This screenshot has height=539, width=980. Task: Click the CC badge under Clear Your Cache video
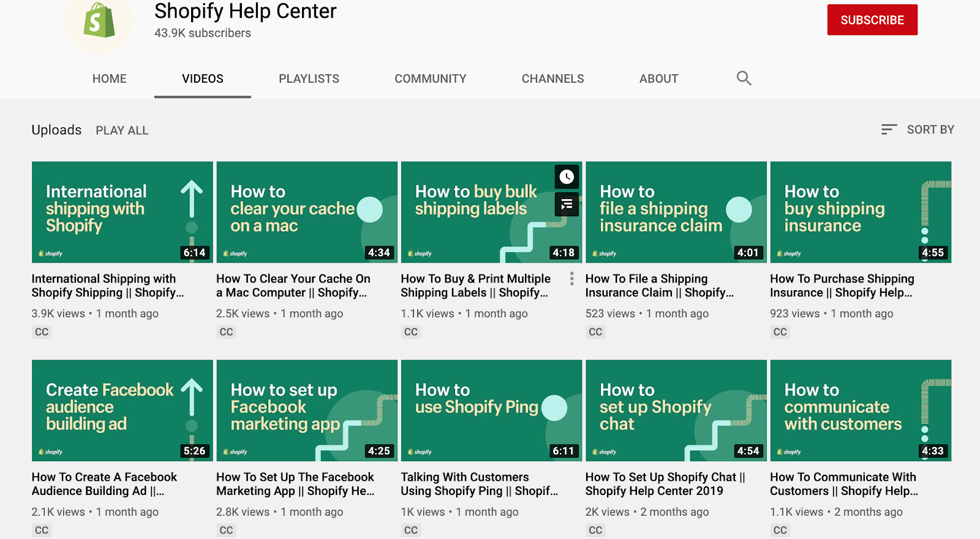[x=227, y=332]
